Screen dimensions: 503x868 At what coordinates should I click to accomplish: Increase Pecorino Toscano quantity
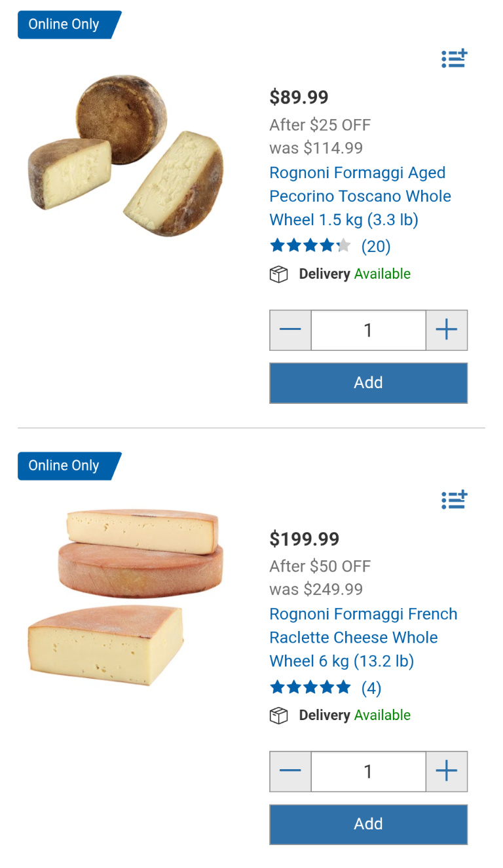coord(446,330)
